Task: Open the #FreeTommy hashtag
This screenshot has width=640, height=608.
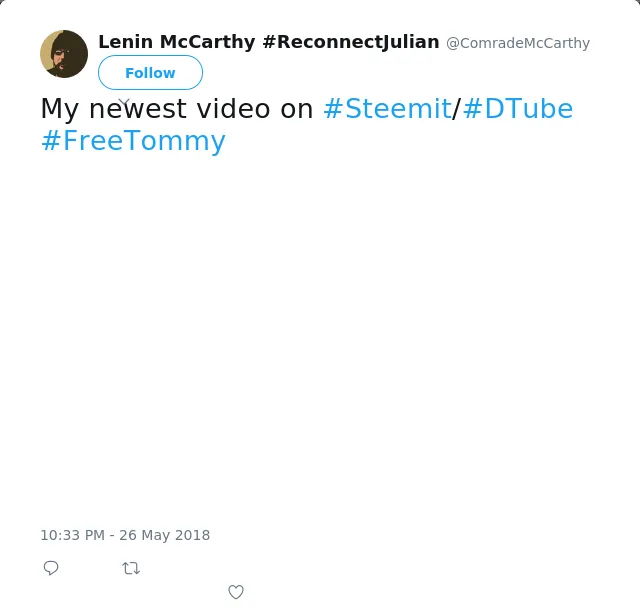Action: click(x=133, y=141)
